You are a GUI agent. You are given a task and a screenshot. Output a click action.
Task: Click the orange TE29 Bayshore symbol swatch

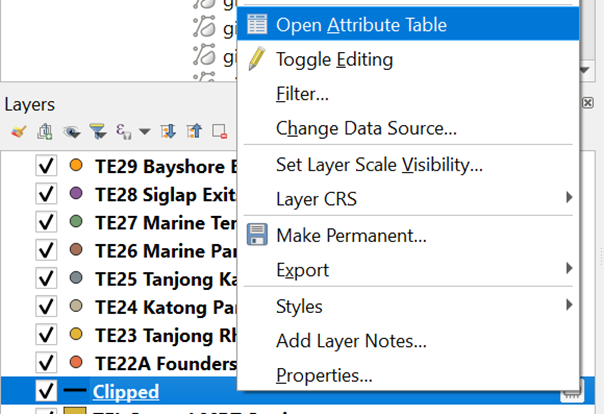77,165
